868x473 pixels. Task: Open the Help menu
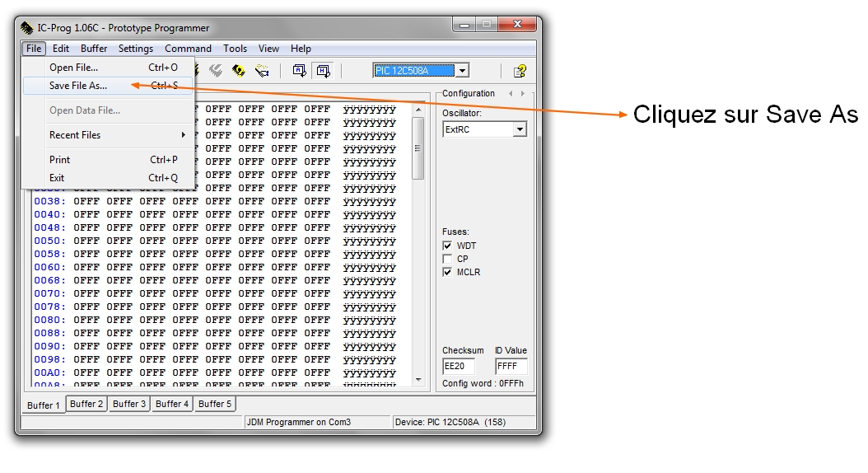pos(301,48)
